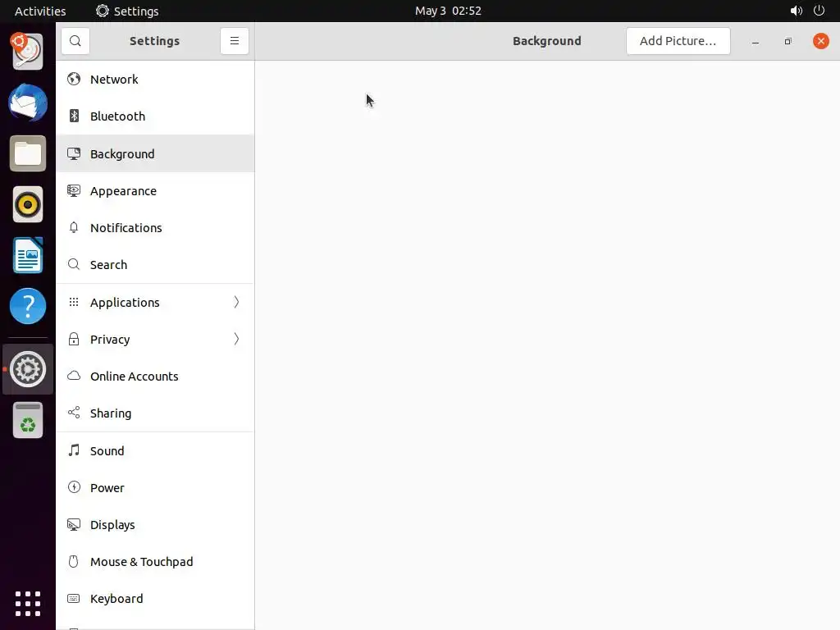Click the Online Accounts cloud icon
840x630 pixels.
pos(74,376)
